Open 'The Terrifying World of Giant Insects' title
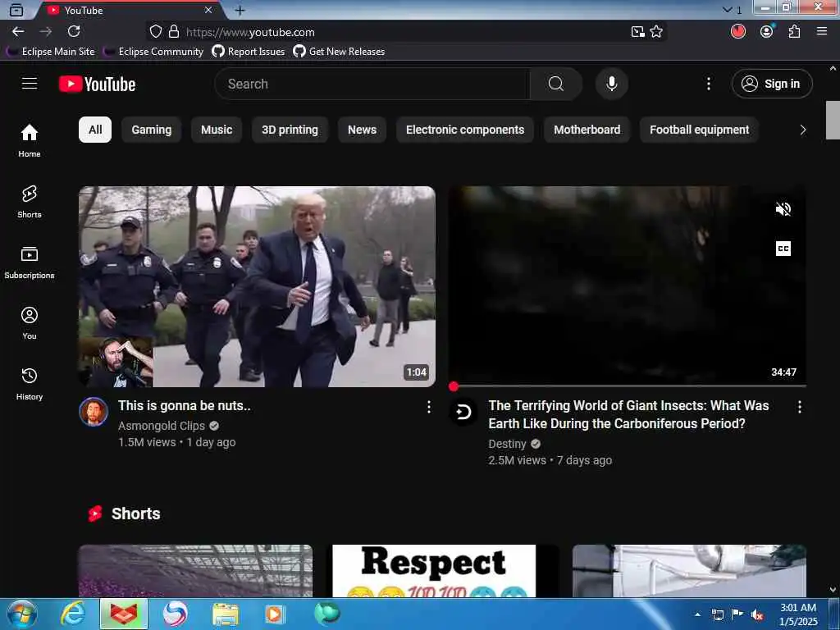Image resolution: width=840 pixels, height=630 pixels. 628,414
